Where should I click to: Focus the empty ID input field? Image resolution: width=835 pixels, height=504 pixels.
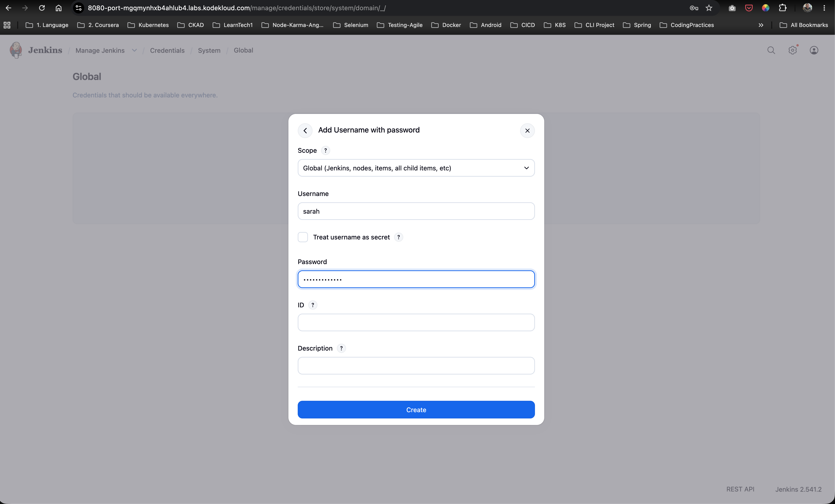416,322
